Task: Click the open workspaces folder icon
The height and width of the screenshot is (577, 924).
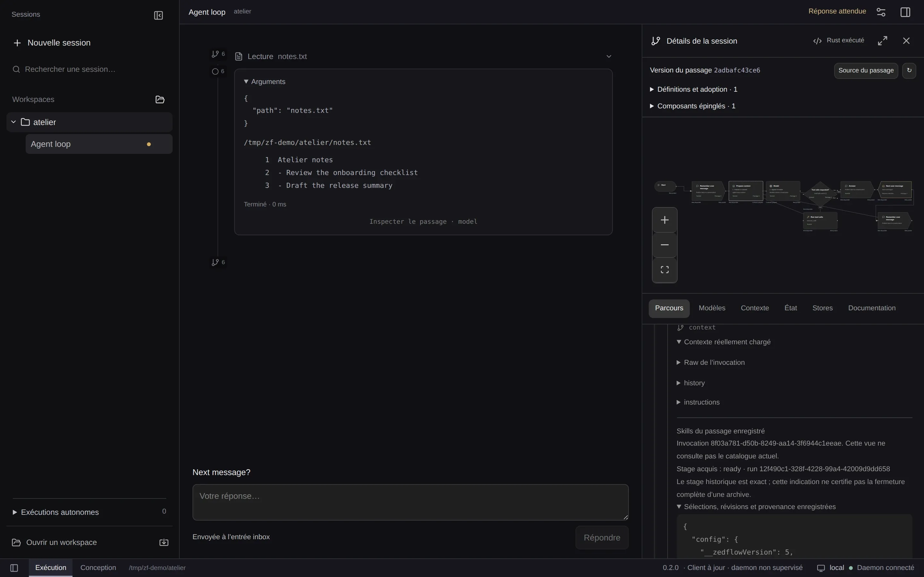Action: [160, 100]
